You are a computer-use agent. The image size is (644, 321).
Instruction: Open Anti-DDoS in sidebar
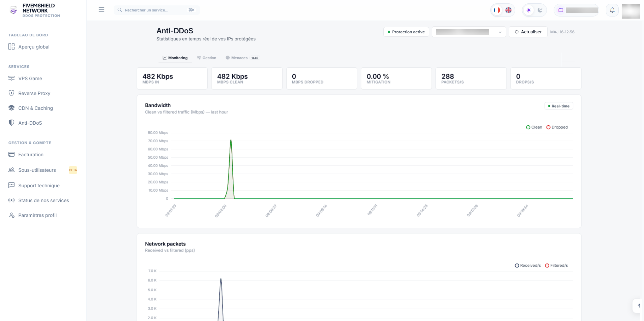(25, 123)
